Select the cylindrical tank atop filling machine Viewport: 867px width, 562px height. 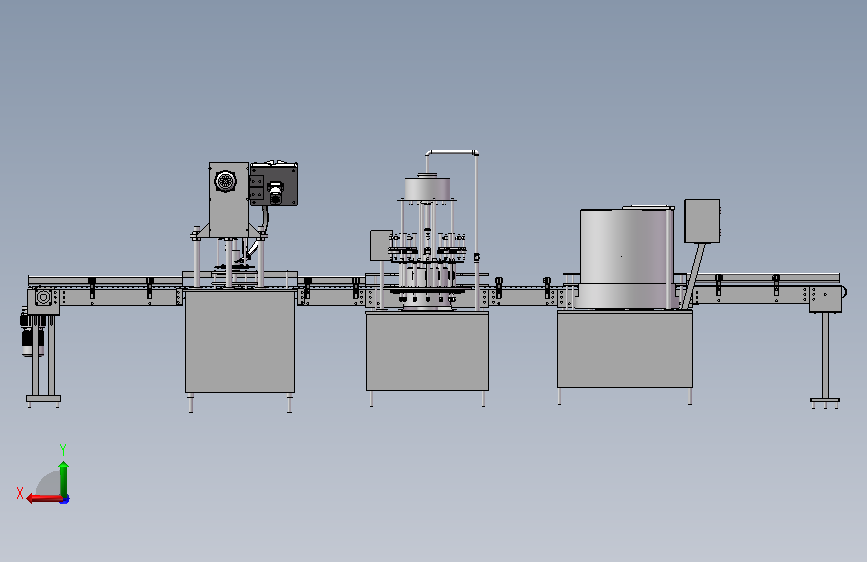pos(427,188)
